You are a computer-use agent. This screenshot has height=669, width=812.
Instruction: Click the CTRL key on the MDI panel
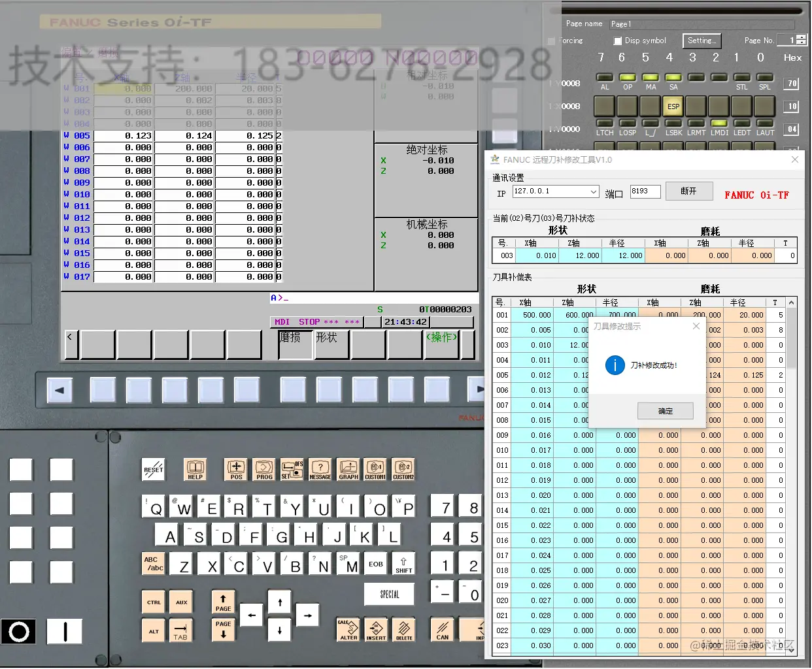[x=154, y=602]
